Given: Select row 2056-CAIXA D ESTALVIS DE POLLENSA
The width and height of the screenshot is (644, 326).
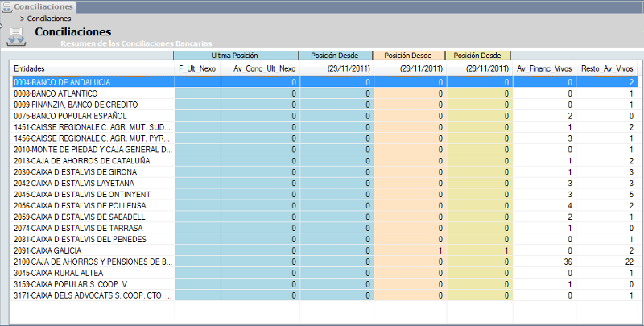Looking at the screenshot, I should click(x=324, y=206).
